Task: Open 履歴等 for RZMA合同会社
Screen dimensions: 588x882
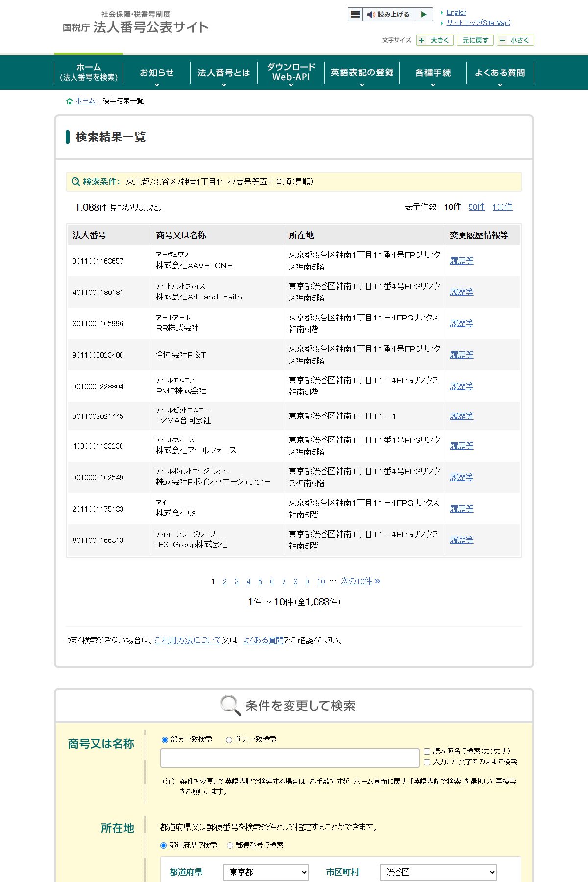Action: click(x=462, y=416)
